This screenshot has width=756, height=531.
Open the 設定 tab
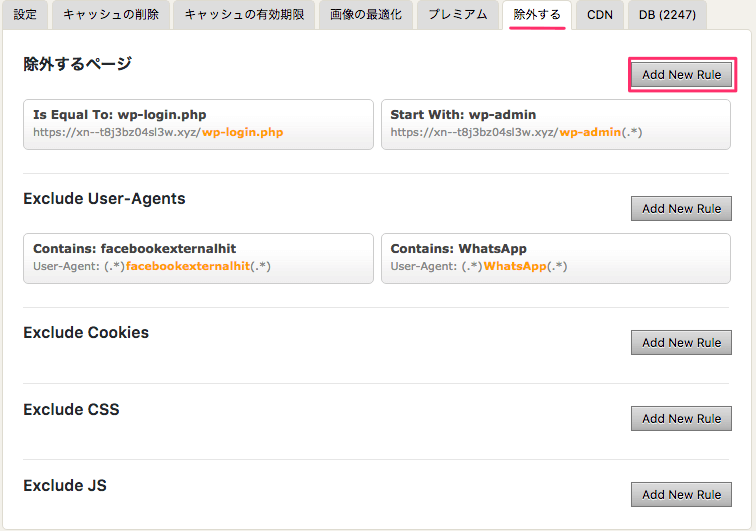coord(25,15)
